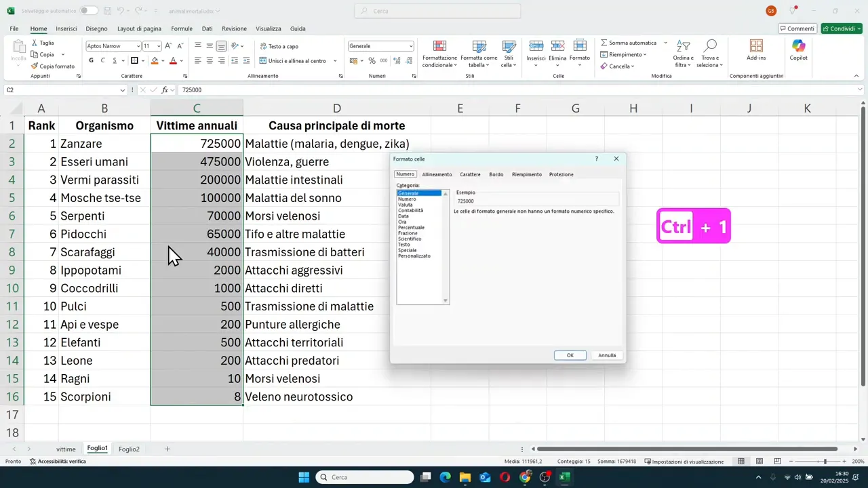Click OK in Formato celle dialog
The height and width of the screenshot is (488, 868).
tap(570, 355)
